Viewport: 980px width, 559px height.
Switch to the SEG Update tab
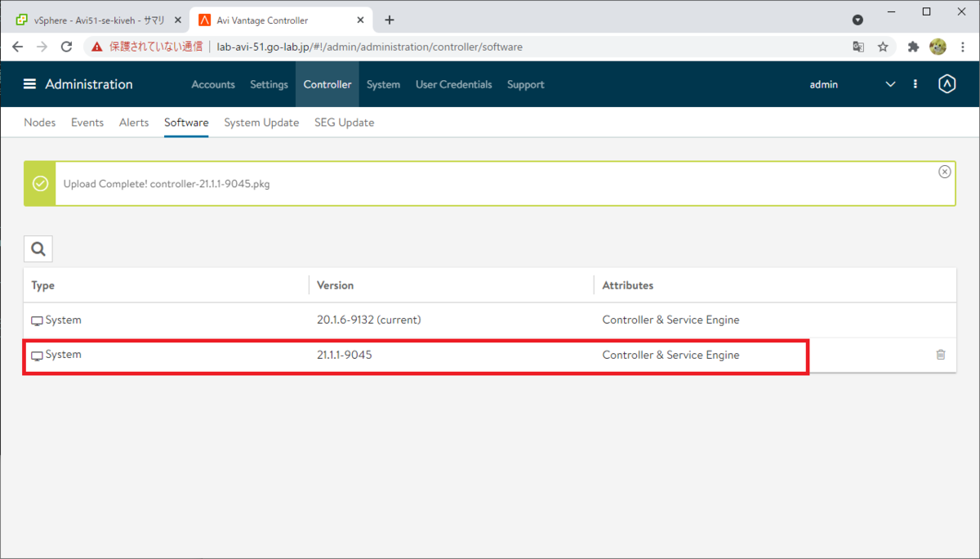click(345, 123)
